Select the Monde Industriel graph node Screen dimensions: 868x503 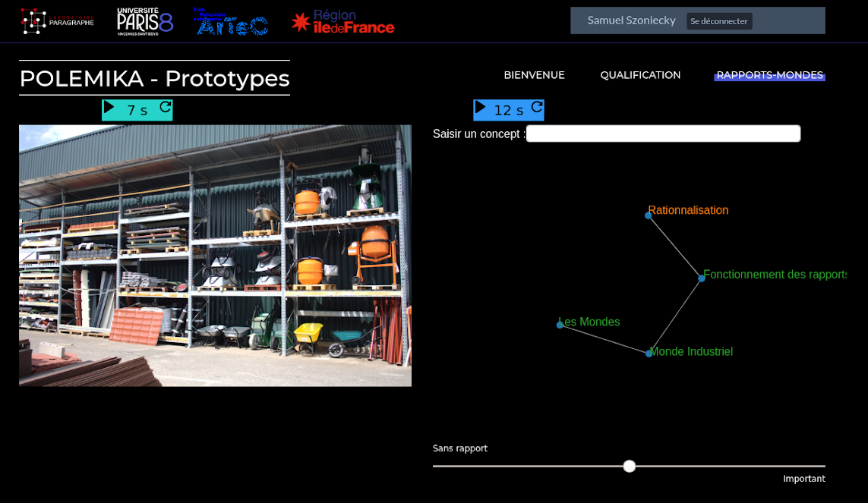coord(649,354)
